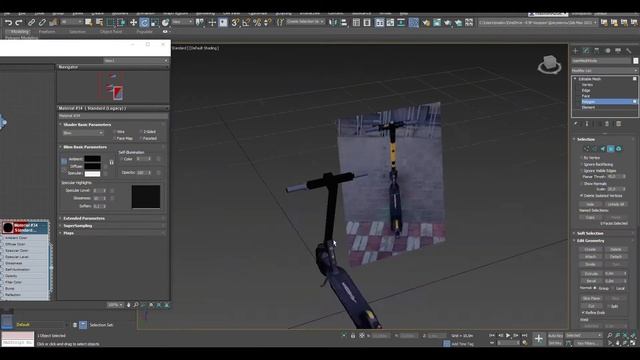The height and width of the screenshot is (360, 640).
Task: Select Face in the modifier stack
Action: point(586,96)
